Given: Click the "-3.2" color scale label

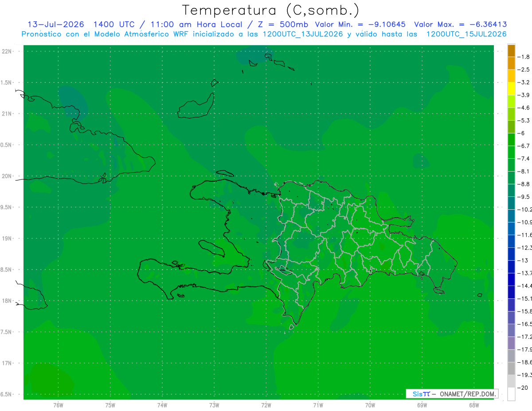Looking at the screenshot, I should pos(524,82).
